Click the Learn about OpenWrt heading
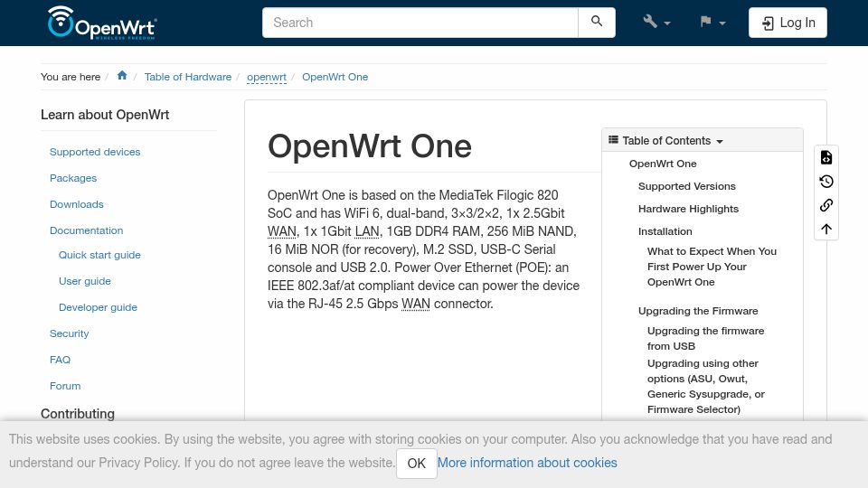This screenshot has height=488, width=868. click(x=105, y=115)
